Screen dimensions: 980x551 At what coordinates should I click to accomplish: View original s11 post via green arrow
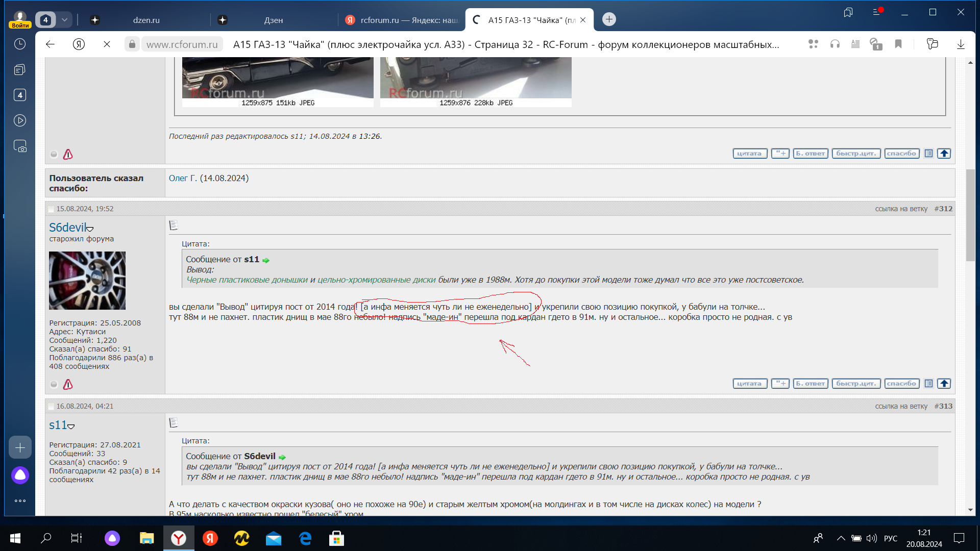coord(266,260)
